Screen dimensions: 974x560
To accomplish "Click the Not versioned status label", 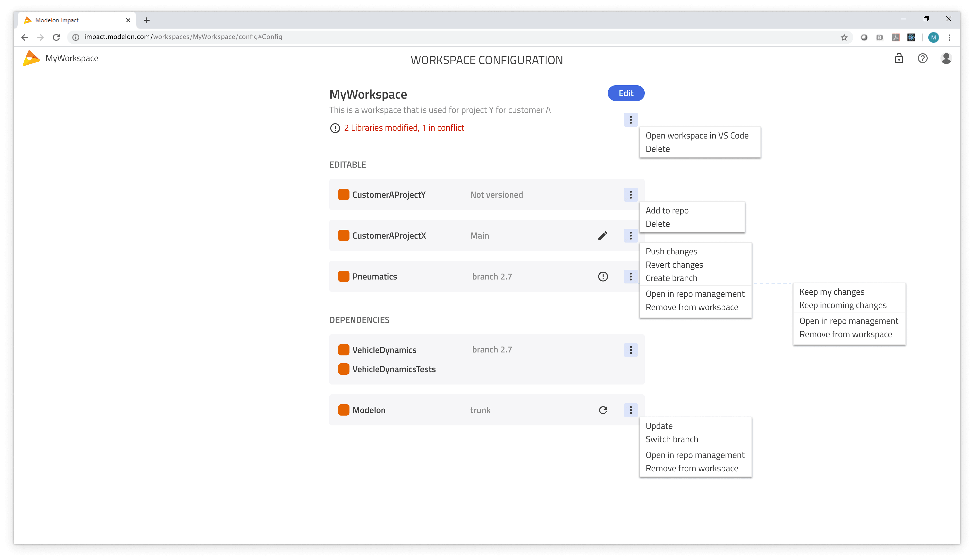I will click(x=496, y=195).
